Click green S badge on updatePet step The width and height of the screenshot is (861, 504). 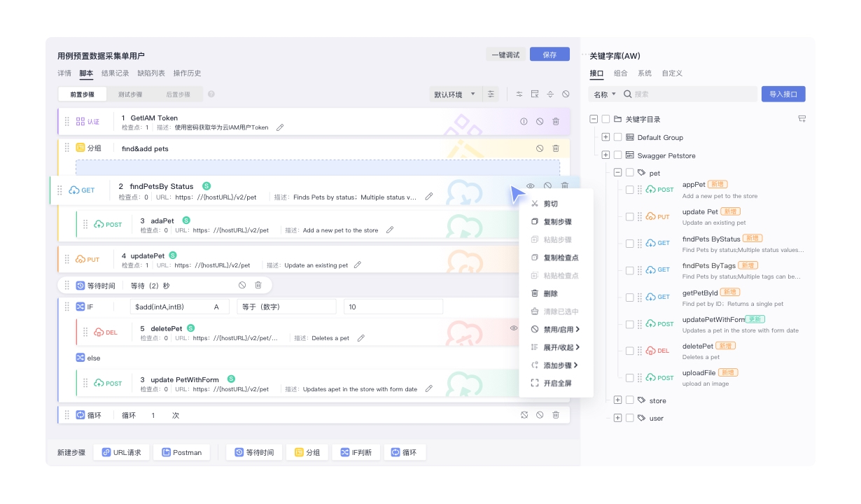(173, 255)
